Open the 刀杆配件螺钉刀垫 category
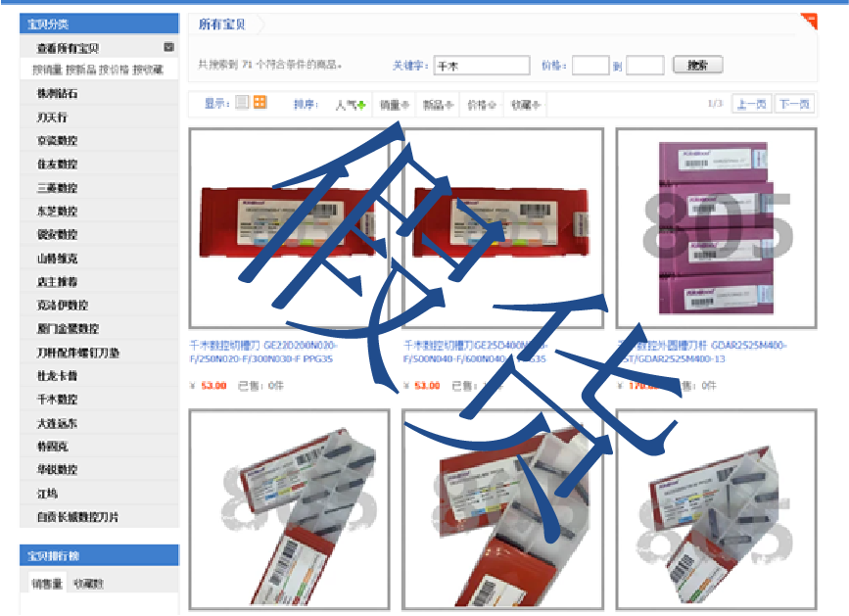 click(x=78, y=353)
